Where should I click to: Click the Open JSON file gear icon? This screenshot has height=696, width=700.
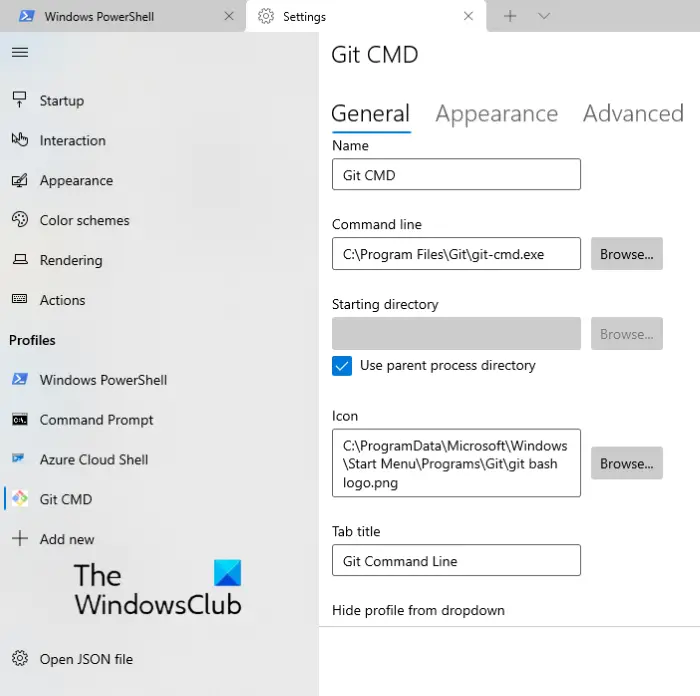coord(20,658)
